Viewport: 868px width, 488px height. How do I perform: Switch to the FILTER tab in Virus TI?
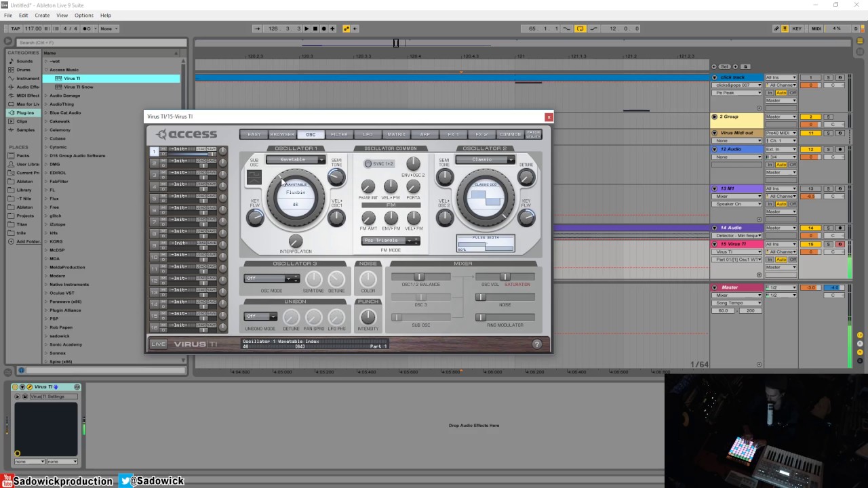point(339,134)
